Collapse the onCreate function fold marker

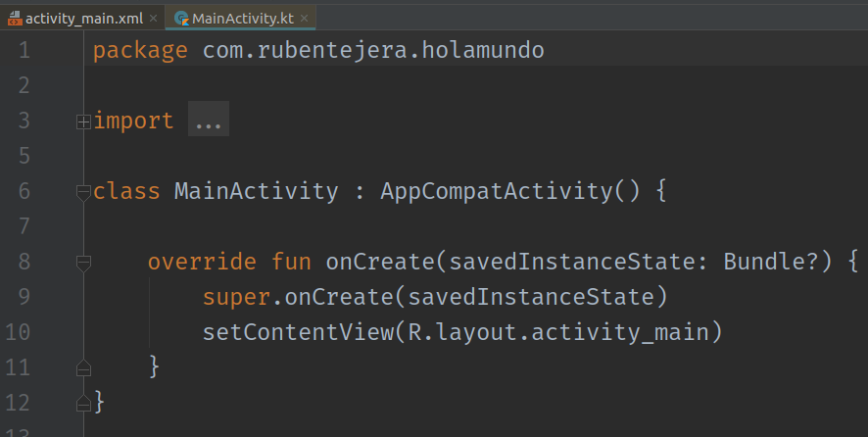pos(83,264)
